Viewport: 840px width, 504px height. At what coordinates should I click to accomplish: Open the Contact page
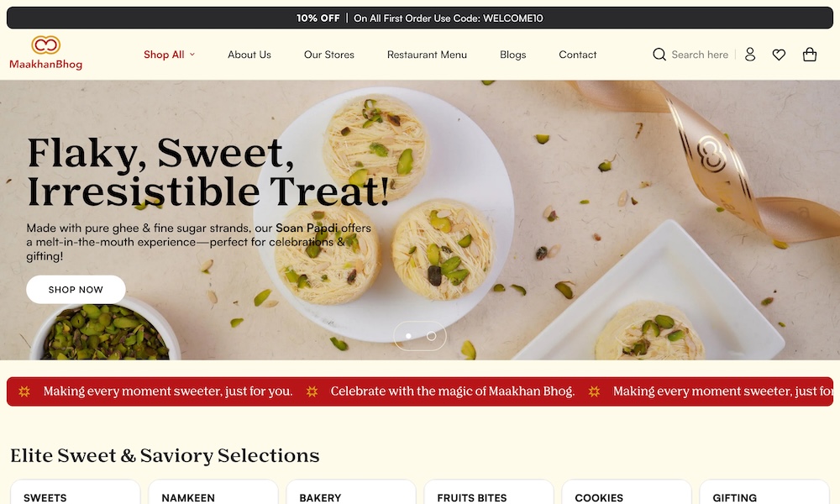coord(578,55)
